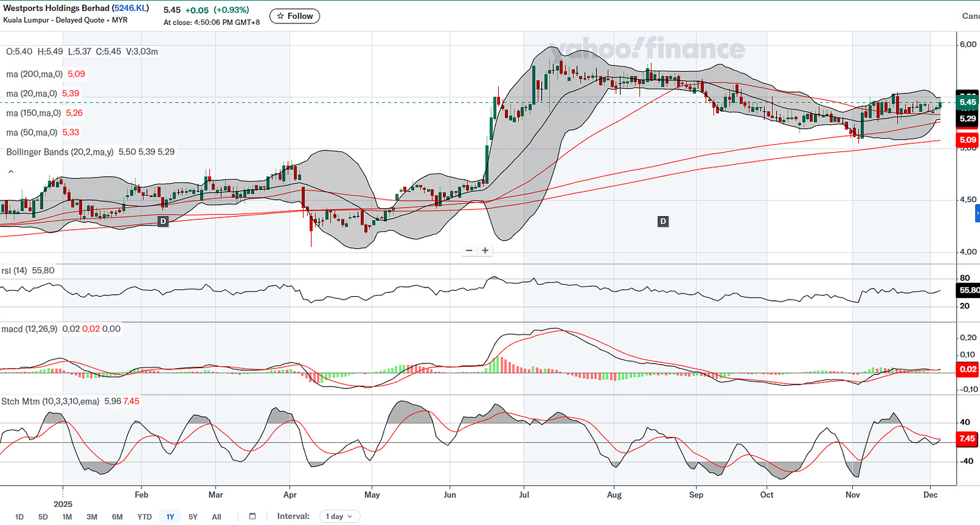Click the macd (12,26,9) indicator label
Viewport: 980px width, 525px height.
(x=30, y=328)
